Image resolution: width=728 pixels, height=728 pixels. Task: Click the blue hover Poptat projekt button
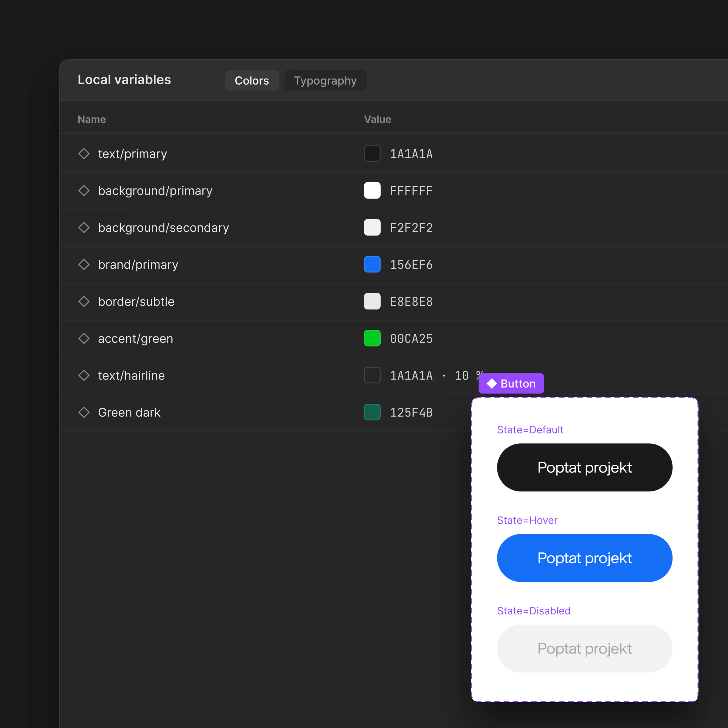point(585,558)
